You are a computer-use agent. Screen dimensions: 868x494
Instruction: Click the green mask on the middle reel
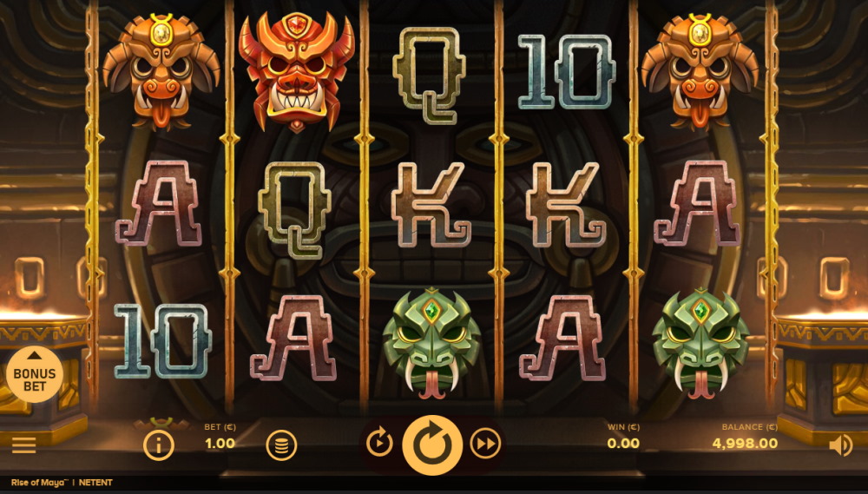pyautogui.click(x=431, y=343)
